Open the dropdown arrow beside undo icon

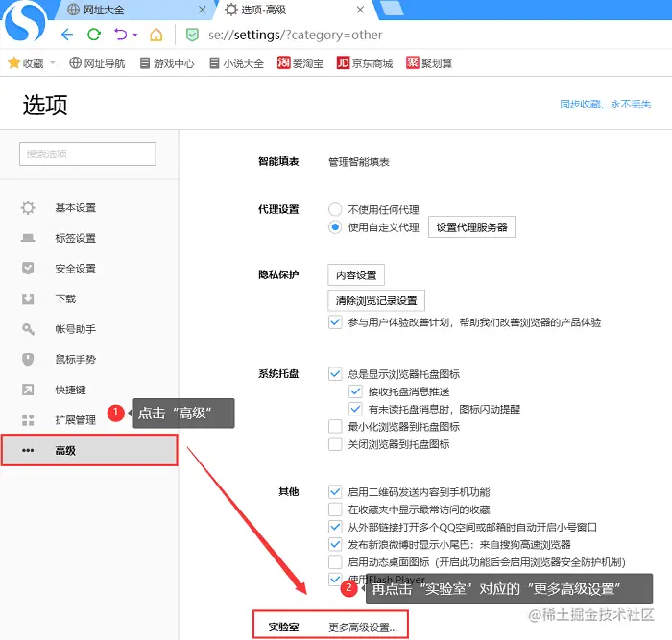tap(135, 35)
